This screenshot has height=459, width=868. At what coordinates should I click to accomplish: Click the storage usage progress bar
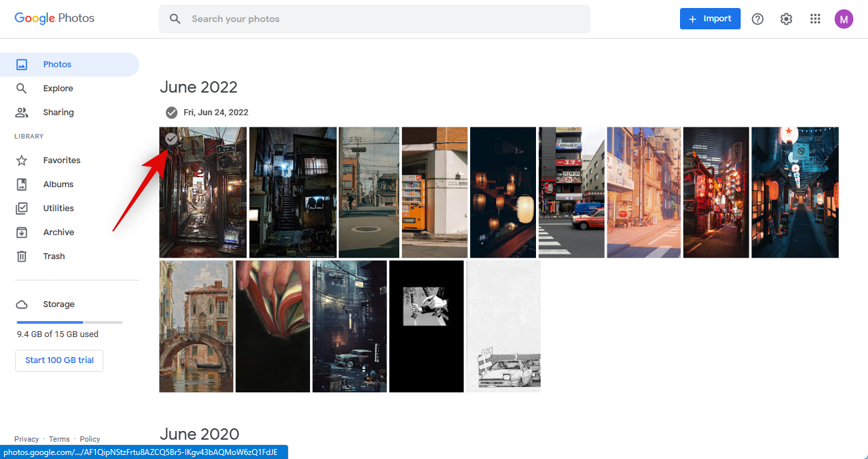coord(69,322)
